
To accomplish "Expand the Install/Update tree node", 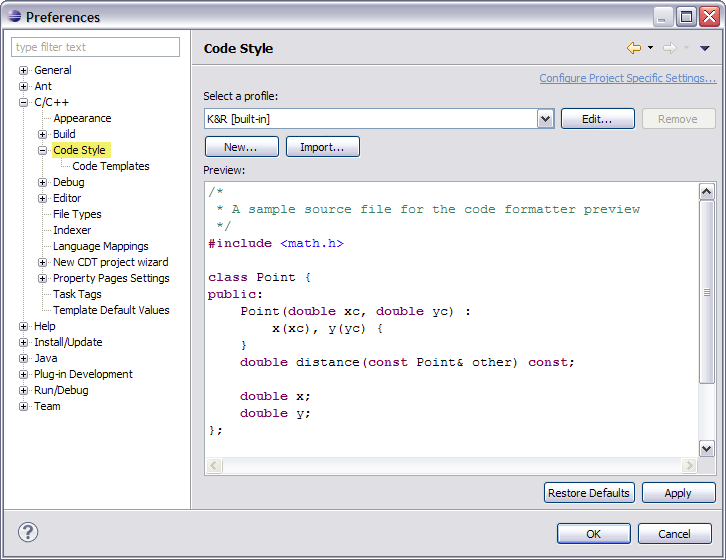I will [23, 342].
